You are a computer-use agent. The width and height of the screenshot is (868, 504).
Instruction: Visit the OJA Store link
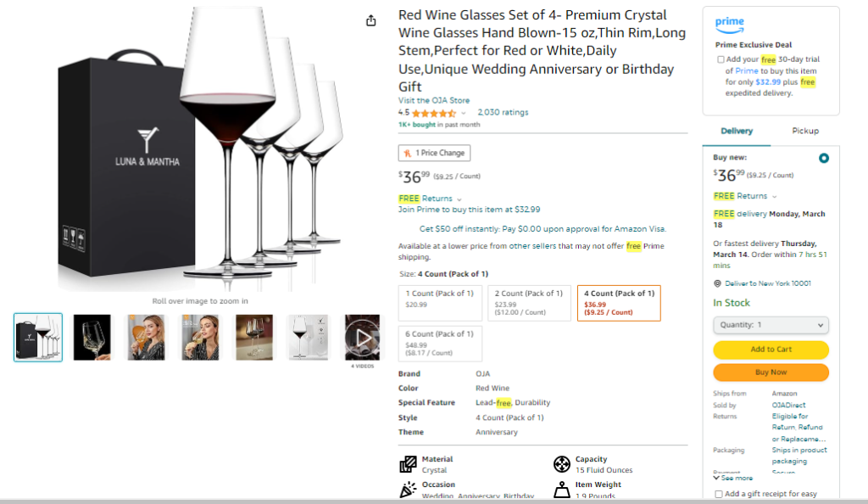434,100
